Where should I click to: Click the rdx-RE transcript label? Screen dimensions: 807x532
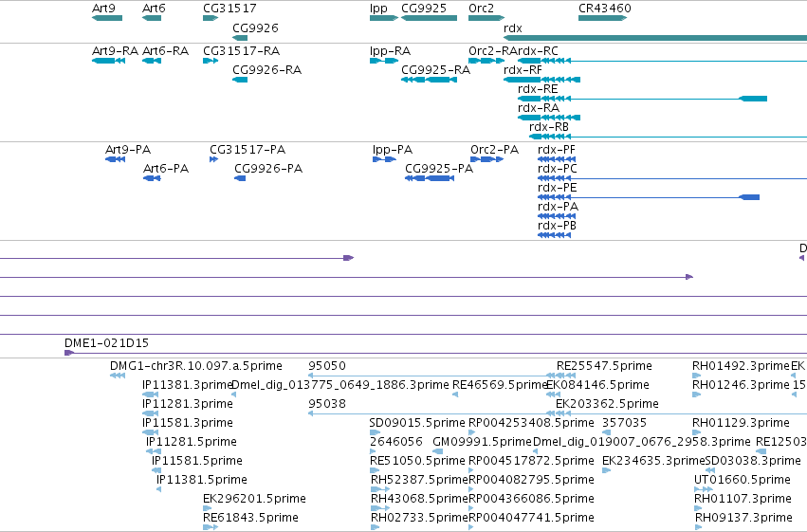538,89
